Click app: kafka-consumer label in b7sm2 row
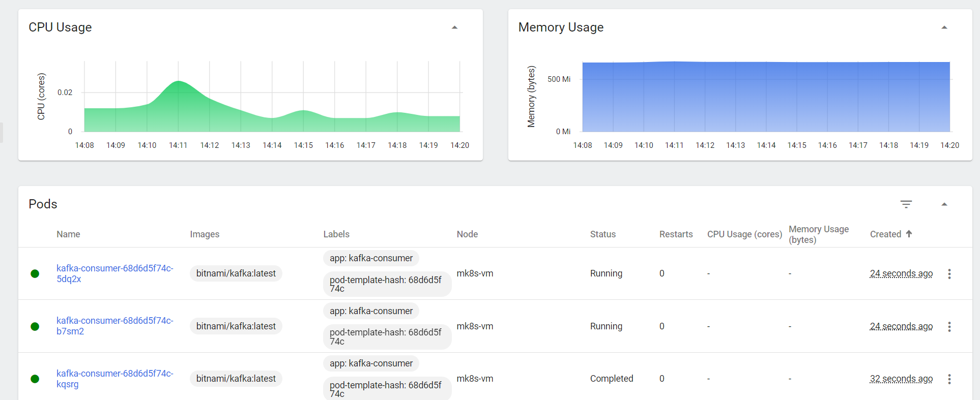 [x=371, y=311]
